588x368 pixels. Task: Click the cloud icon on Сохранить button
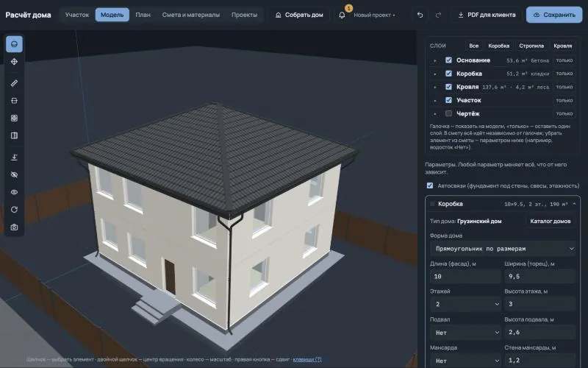pyautogui.click(x=537, y=15)
